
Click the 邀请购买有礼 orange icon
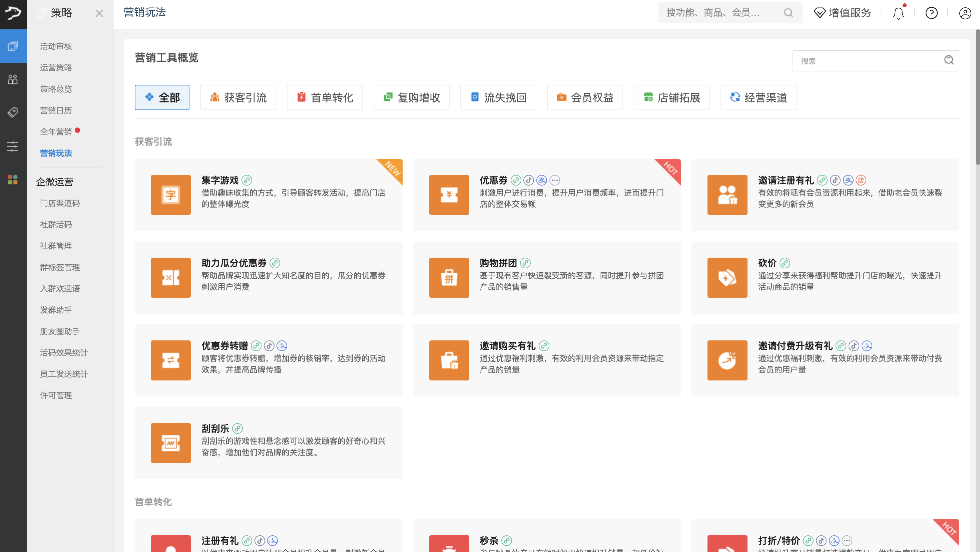(449, 360)
